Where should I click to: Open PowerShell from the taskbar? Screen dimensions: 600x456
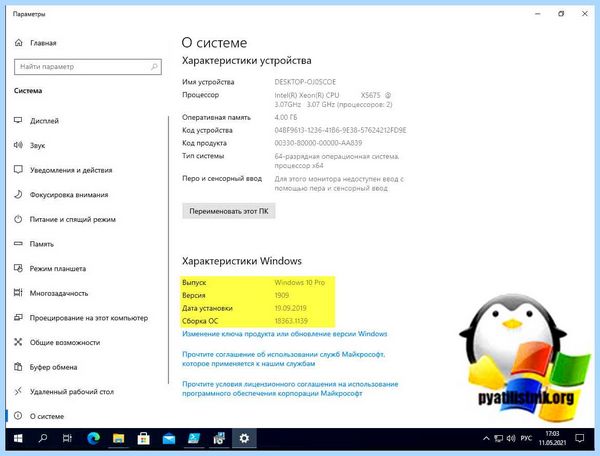194,438
